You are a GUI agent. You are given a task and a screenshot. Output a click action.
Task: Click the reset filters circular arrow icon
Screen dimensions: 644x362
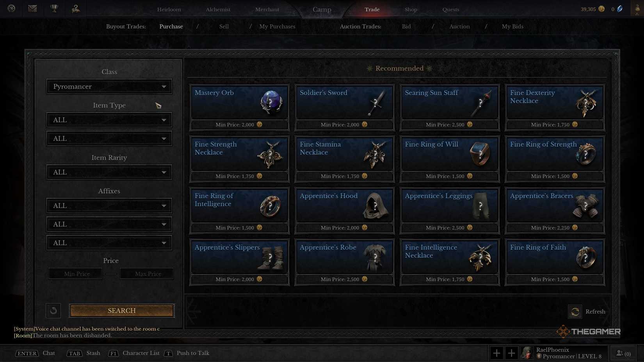[53, 311]
